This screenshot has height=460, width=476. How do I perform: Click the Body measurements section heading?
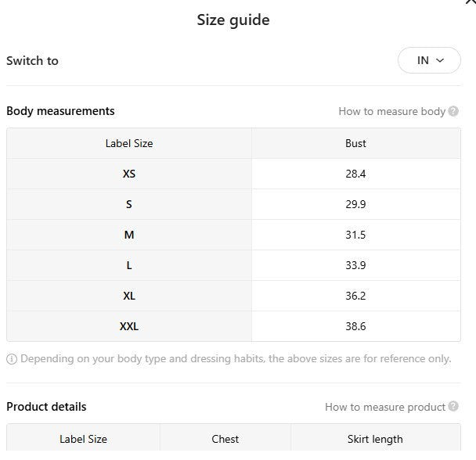(60, 111)
